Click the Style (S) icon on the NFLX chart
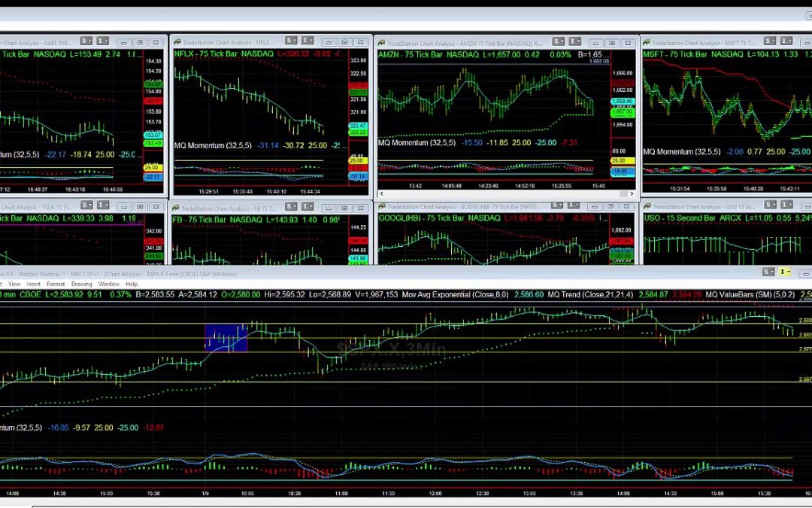The width and height of the screenshot is (812, 508). 289,40
